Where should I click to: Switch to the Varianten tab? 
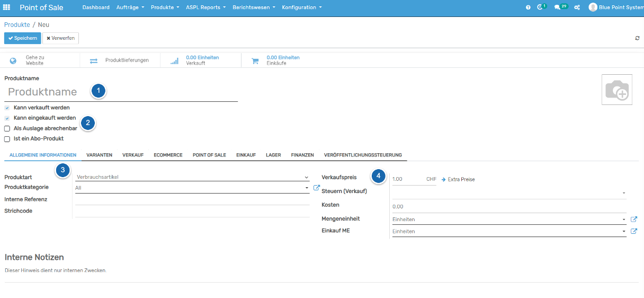tap(100, 155)
